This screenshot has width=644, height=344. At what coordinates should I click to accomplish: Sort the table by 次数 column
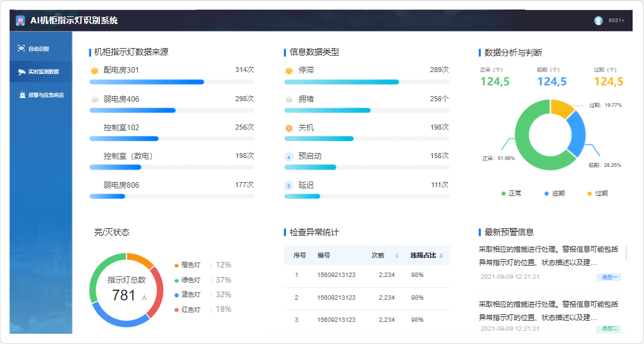397,255
